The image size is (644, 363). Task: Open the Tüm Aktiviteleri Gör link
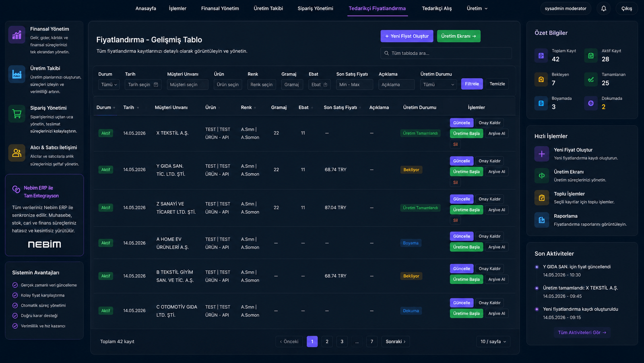[x=582, y=332]
